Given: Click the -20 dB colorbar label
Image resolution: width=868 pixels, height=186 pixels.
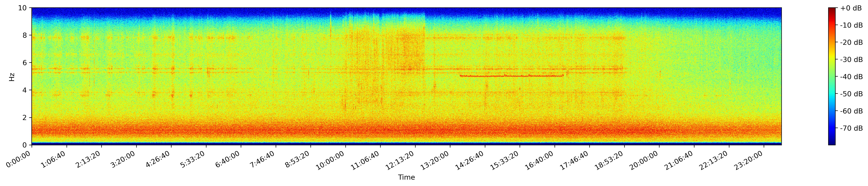Looking at the screenshot, I should [x=852, y=43].
